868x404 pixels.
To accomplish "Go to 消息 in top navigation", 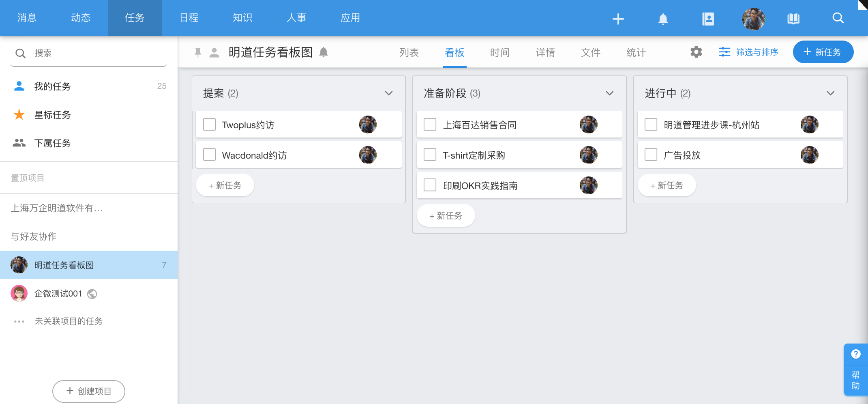I will pyautogui.click(x=27, y=18).
